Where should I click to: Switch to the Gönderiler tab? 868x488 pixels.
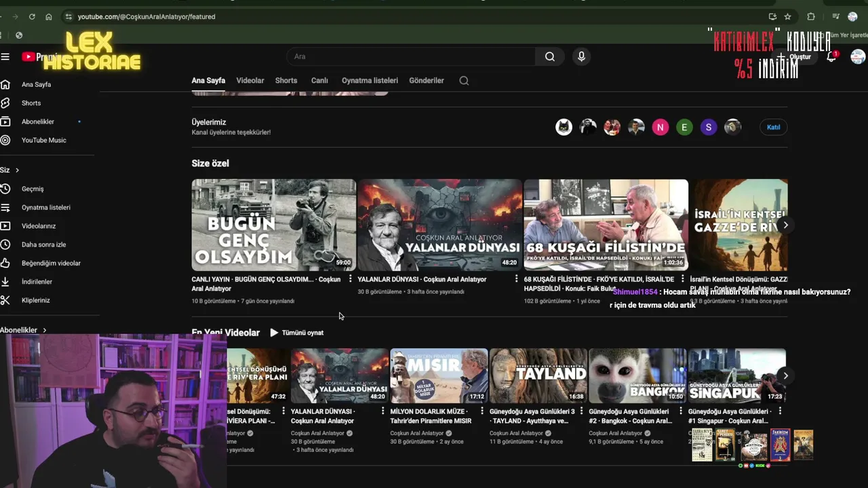click(x=427, y=81)
